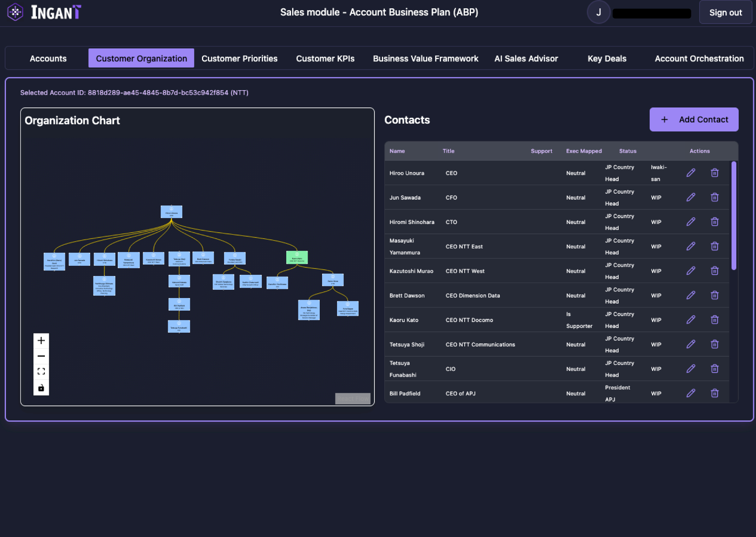756x537 pixels.
Task: Edit the Bill Padfield contact
Action: coord(691,393)
